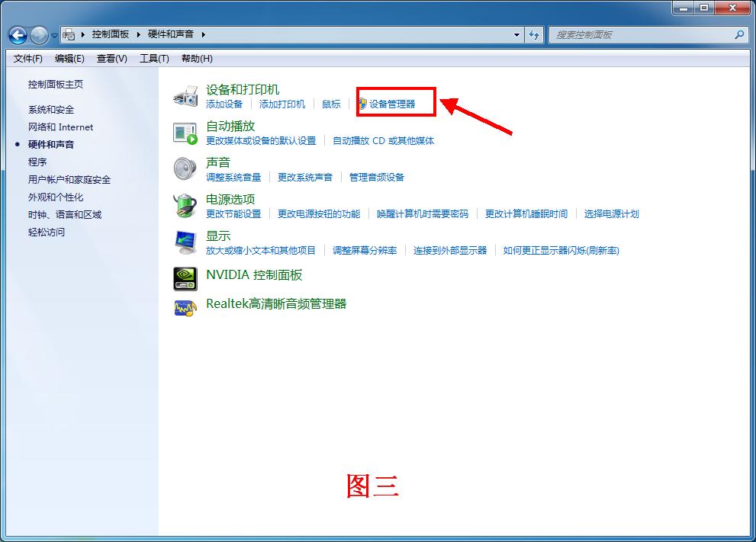Open the address bar history dropdown
The width and height of the screenshot is (756, 542).
517,34
